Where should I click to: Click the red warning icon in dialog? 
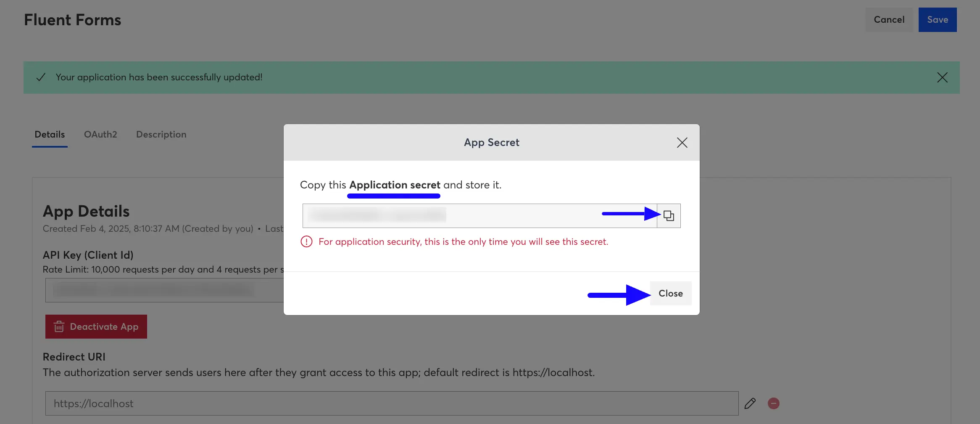point(306,242)
